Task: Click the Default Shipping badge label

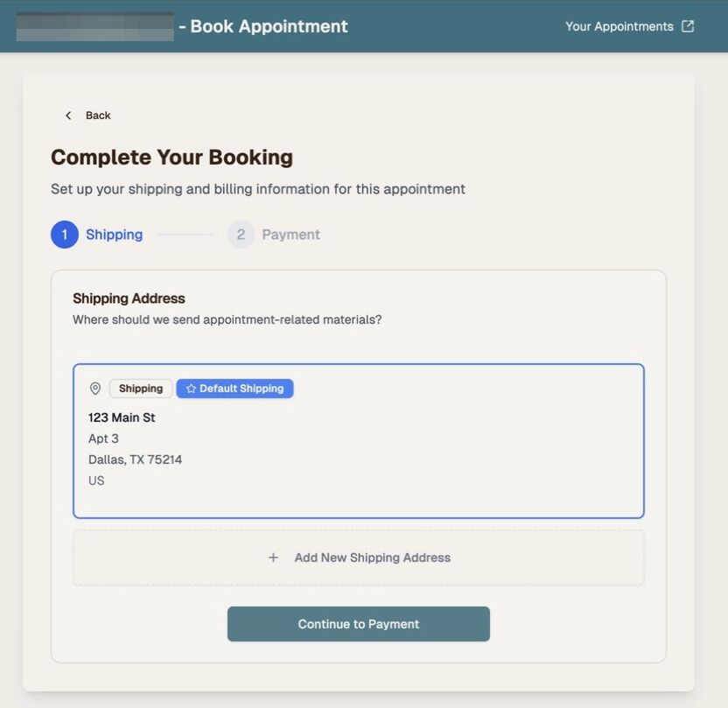Action: pyautogui.click(x=241, y=389)
